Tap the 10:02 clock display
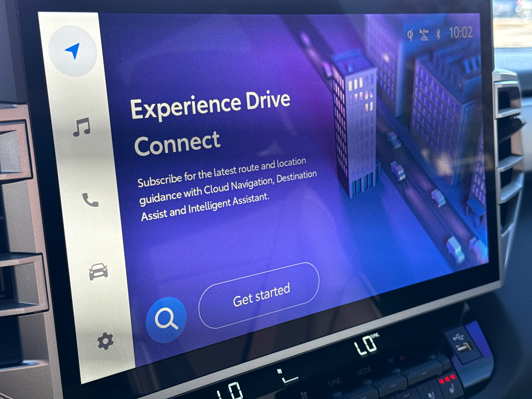Viewport: 532px width, 399px height. coord(461,33)
